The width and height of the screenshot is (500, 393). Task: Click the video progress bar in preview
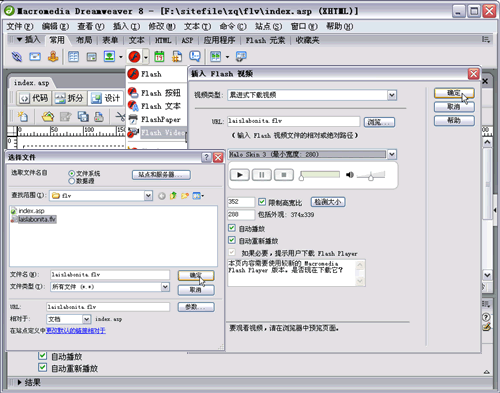pos(320,174)
